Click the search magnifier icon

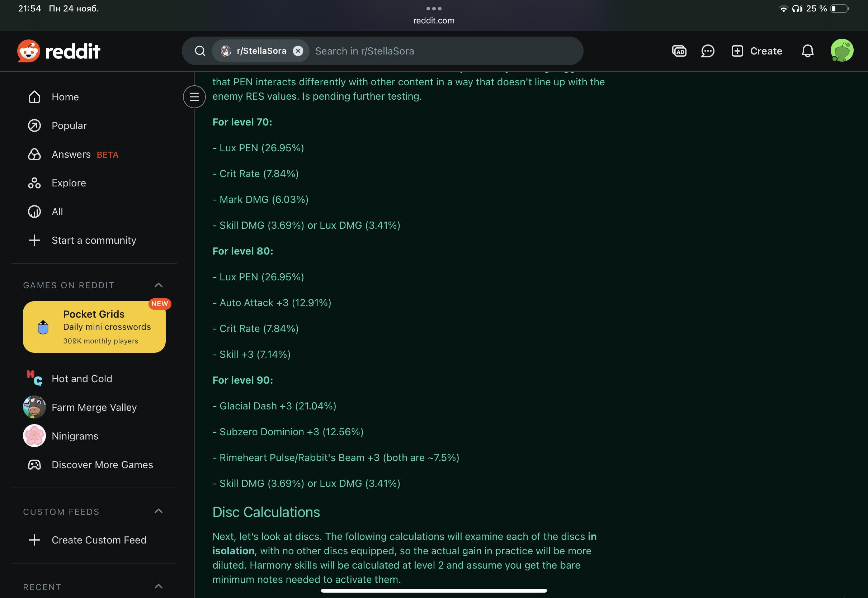200,51
